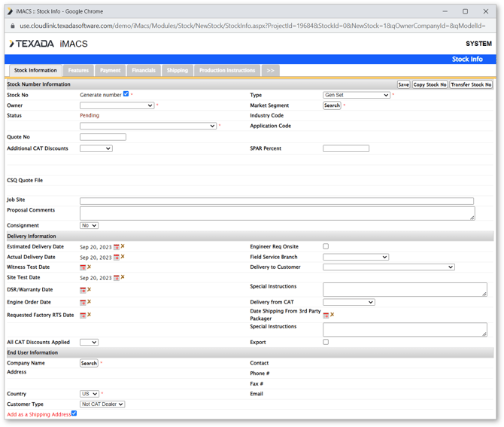Clear the Actual Delivery Date value
Viewport: 504px width, 427px height.
[123, 257]
